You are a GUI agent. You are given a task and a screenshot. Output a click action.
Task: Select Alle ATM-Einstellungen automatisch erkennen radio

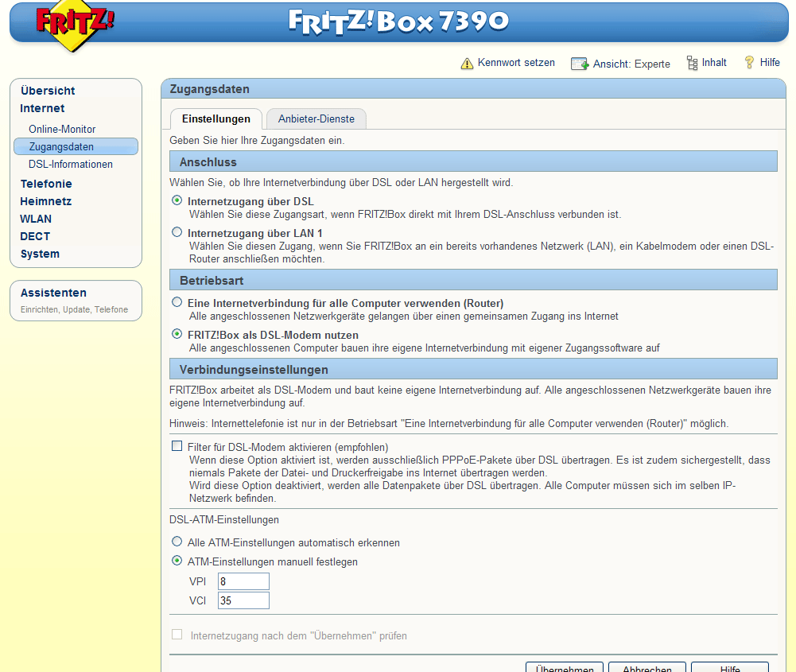point(177,541)
